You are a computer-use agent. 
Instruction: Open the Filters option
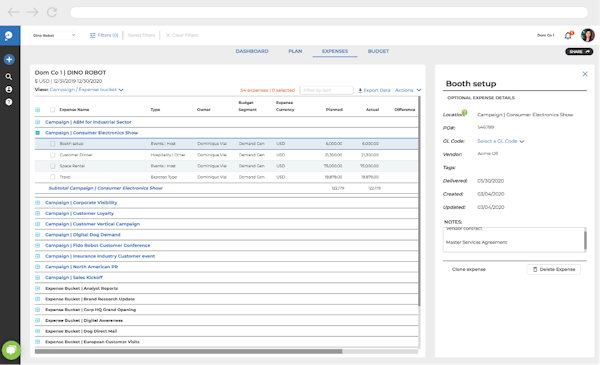[104, 35]
